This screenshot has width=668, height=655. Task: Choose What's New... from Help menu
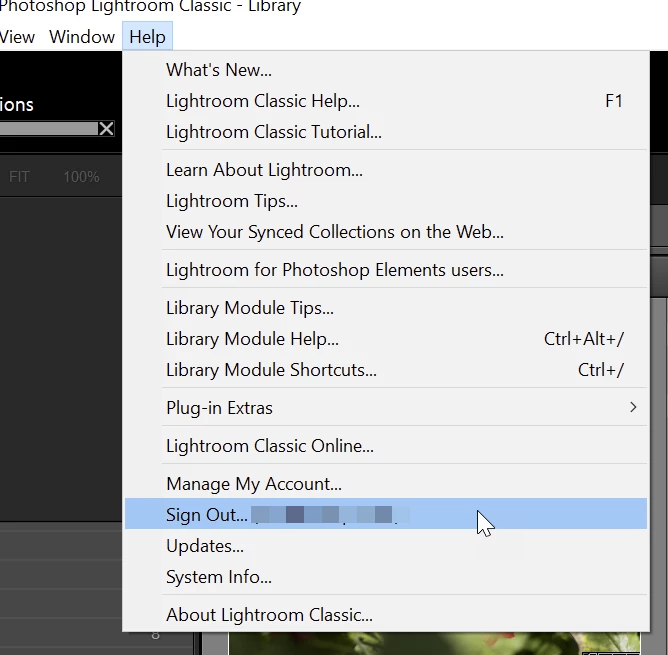(x=386, y=70)
